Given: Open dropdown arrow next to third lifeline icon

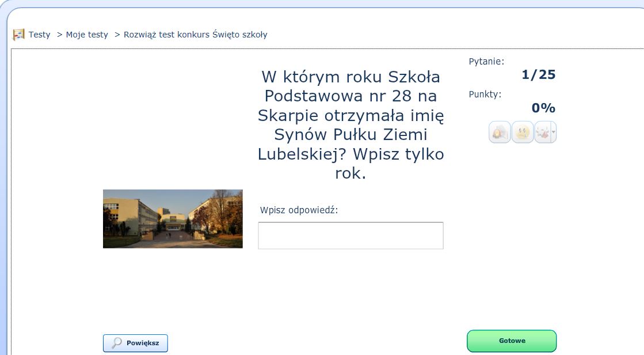Looking at the screenshot, I should point(554,133).
